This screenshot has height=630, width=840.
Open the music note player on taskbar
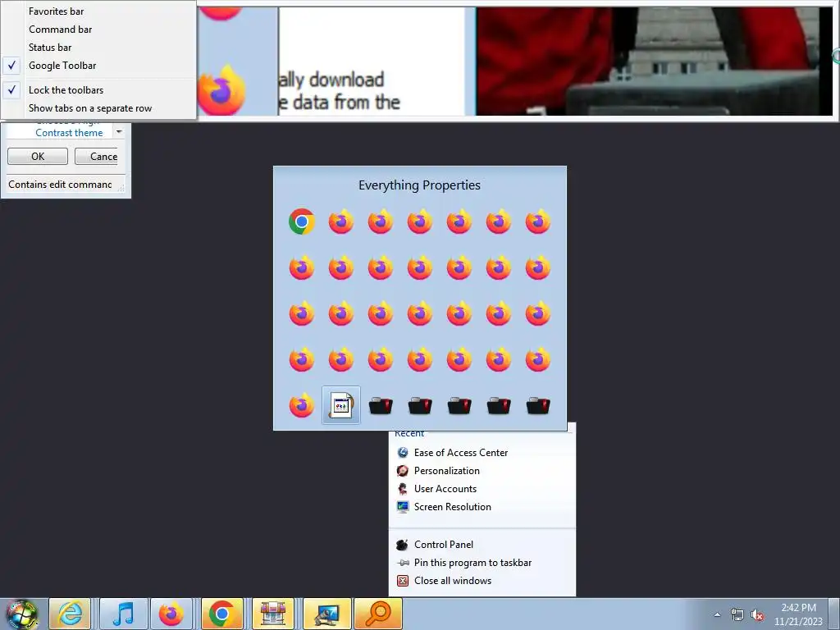coord(123,614)
